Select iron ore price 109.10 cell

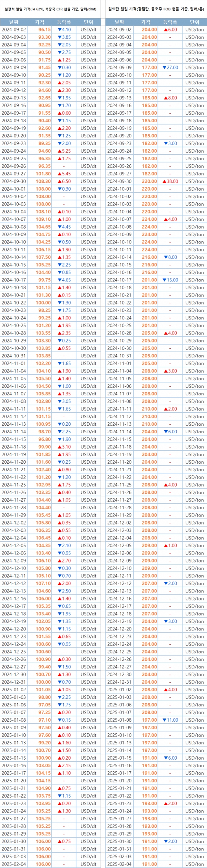43,219
